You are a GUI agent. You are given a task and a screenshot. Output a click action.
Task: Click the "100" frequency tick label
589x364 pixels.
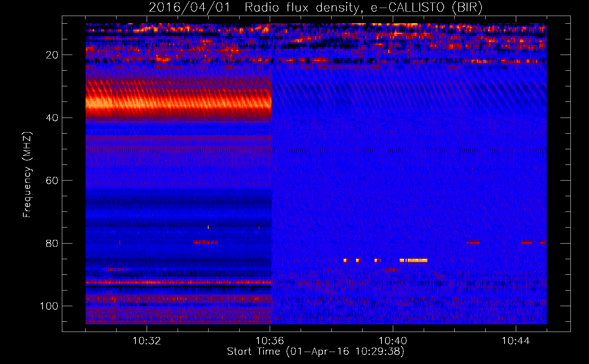click(x=49, y=306)
